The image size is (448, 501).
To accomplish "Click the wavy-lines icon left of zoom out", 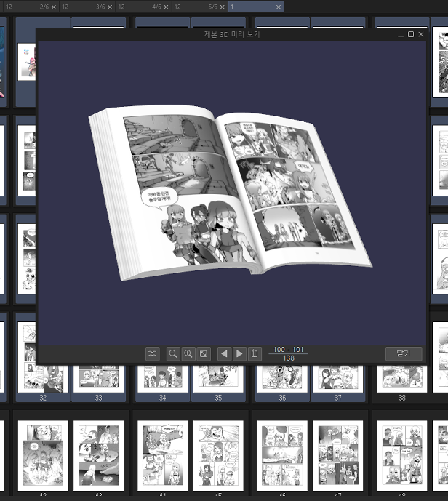I will 153,353.
